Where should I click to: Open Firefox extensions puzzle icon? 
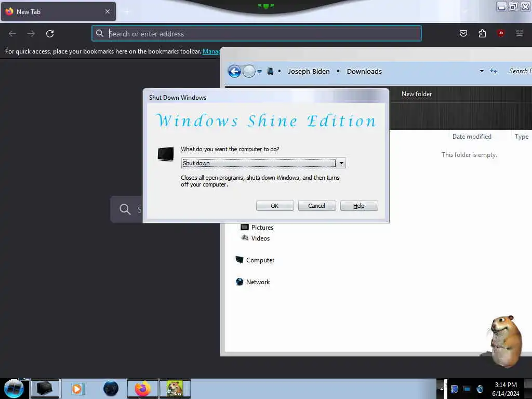482,33
